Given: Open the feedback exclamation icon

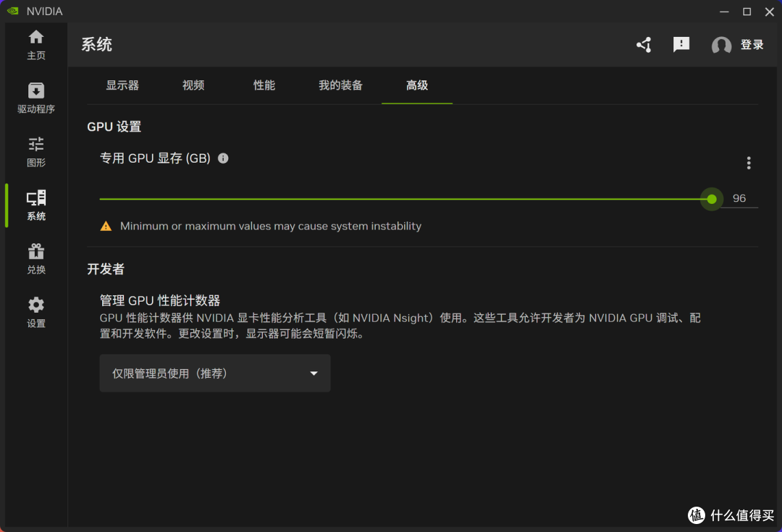Looking at the screenshot, I should click(x=681, y=45).
